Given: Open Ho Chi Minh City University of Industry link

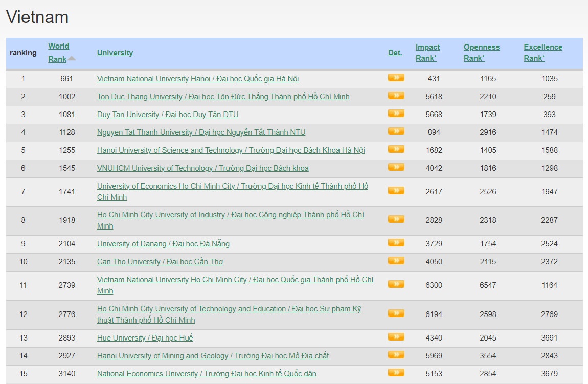Looking at the screenshot, I should [230, 215].
